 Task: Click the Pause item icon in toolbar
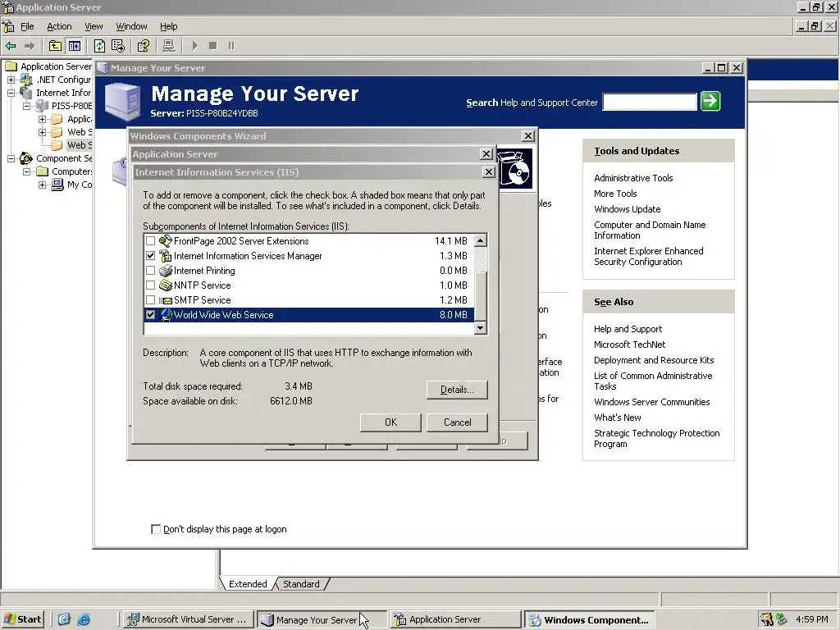pos(231,46)
